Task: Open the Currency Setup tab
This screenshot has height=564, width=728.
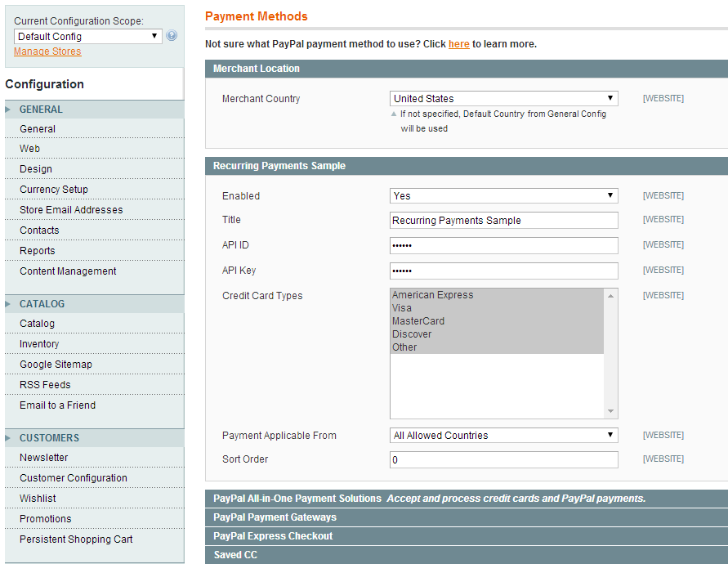Action: pos(94,190)
